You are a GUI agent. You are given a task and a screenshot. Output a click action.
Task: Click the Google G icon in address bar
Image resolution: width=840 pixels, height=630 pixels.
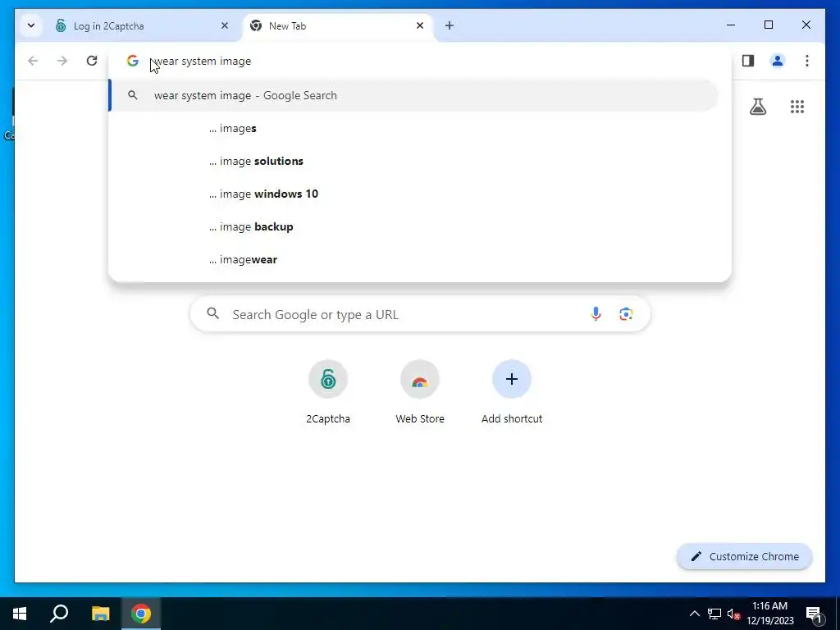(133, 61)
